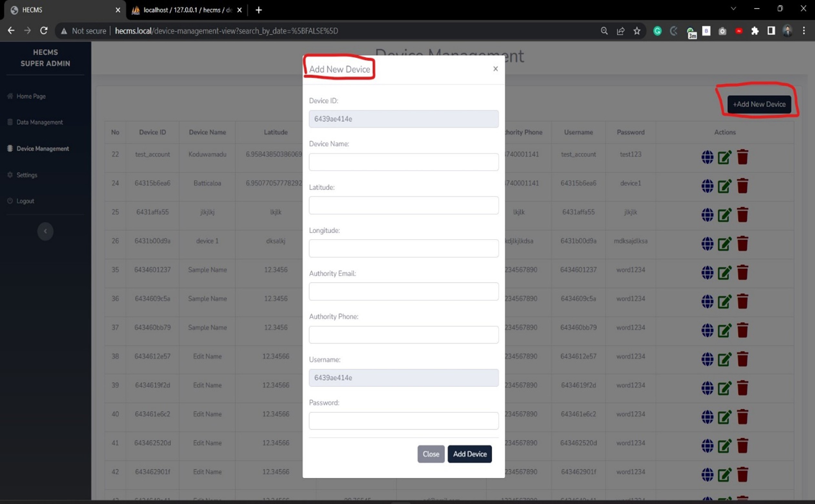Viewport: 815px width, 504px height.
Task: Click the Add Device button to submit
Action: coord(469,453)
